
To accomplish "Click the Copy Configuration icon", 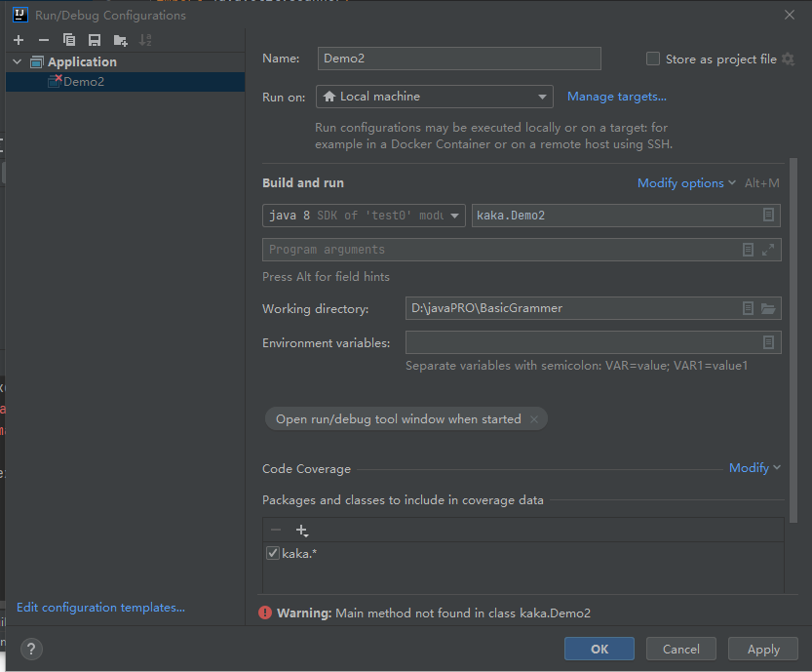I will [69, 40].
